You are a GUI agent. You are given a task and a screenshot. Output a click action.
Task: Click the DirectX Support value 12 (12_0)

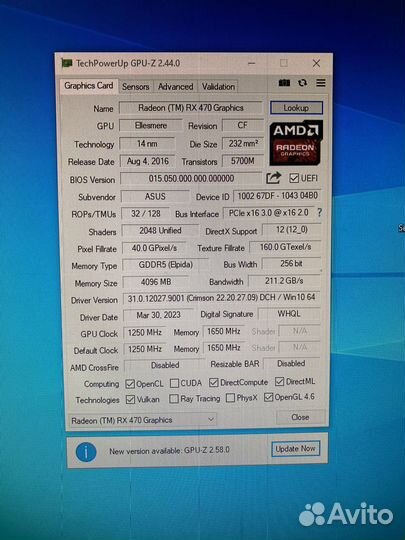click(291, 229)
